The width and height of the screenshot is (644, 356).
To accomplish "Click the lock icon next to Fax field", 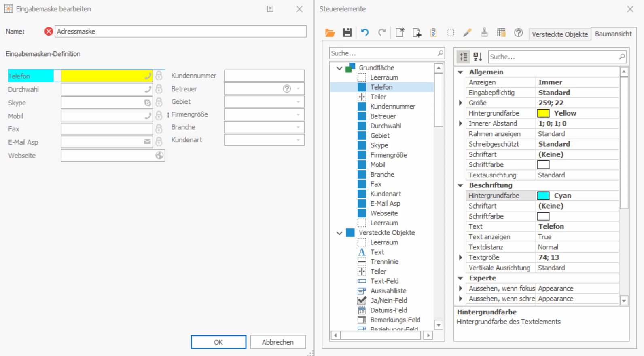I will 159,129.
